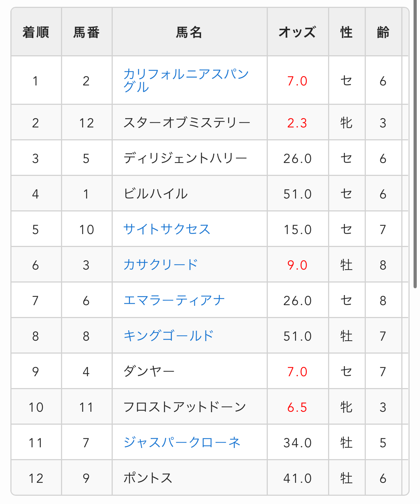Select the ディリジェントハリー row name

(x=185, y=158)
